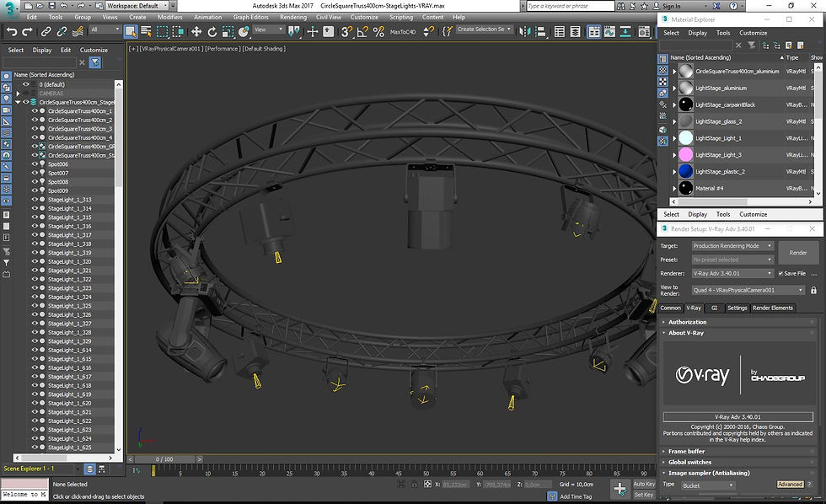Screen dimensions: 826x504
Task: Uncheck the Save File checkbox
Action: coord(780,274)
